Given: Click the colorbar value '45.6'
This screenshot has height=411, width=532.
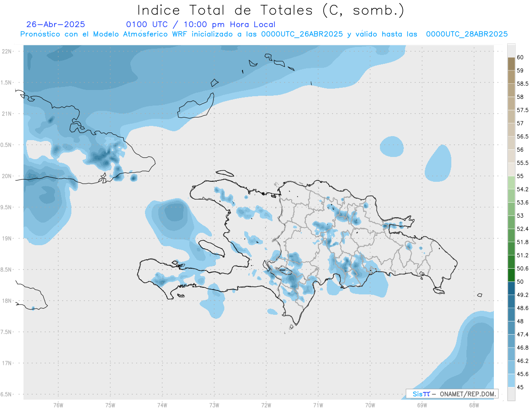Looking at the screenshot, I should [523, 374].
